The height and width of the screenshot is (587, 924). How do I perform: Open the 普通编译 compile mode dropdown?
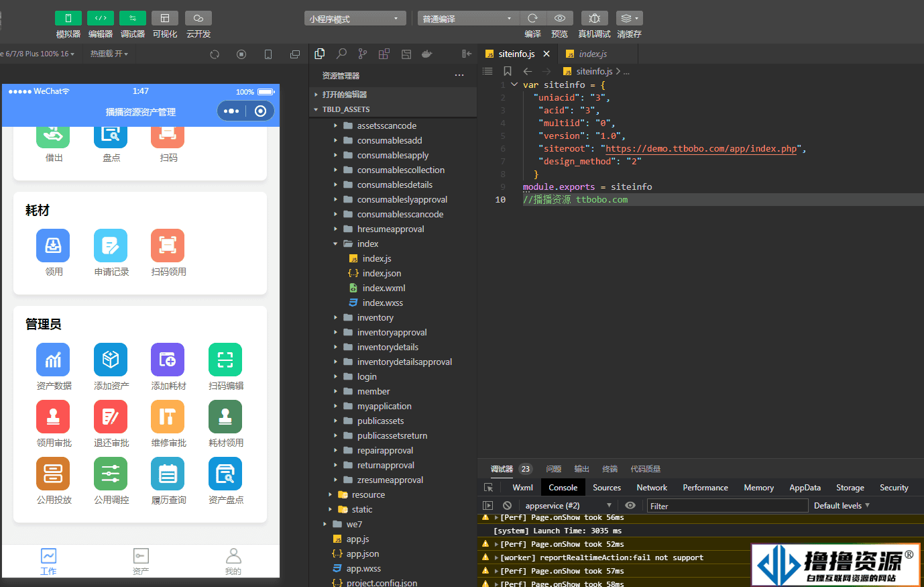467,19
